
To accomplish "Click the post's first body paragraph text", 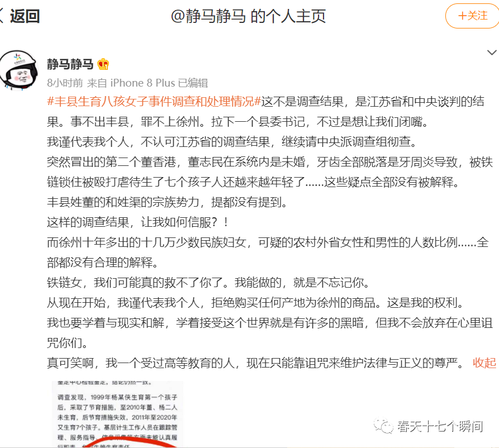I will click(266, 111).
